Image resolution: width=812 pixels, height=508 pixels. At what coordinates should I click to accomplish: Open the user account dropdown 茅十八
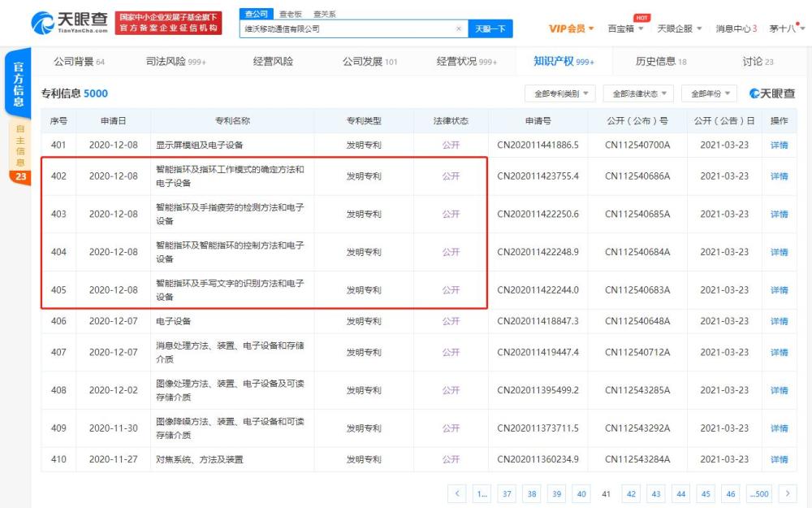(x=787, y=28)
